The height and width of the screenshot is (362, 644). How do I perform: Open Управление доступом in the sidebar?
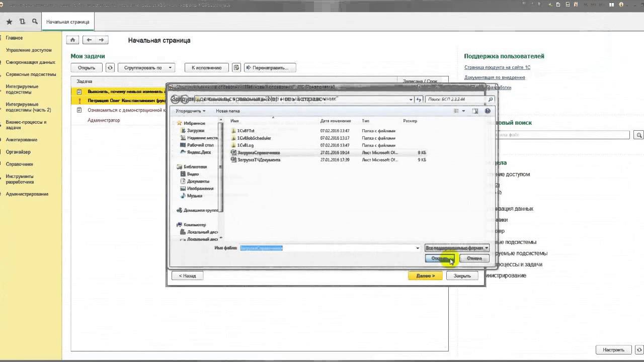[29, 50]
